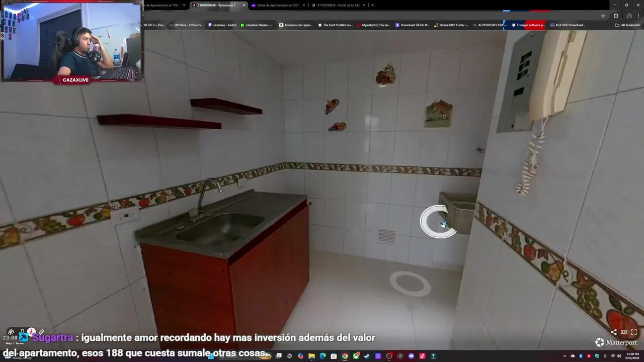Image resolution: width=644 pixels, height=362 pixels.
Task: Open 'Download TikTok M...' bookmark
Action: point(413,25)
